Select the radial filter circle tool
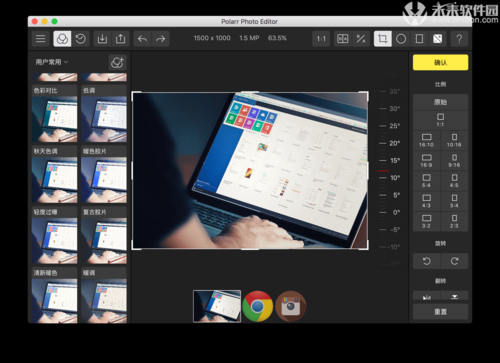The height and width of the screenshot is (363, 500). pyautogui.click(x=401, y=39)
